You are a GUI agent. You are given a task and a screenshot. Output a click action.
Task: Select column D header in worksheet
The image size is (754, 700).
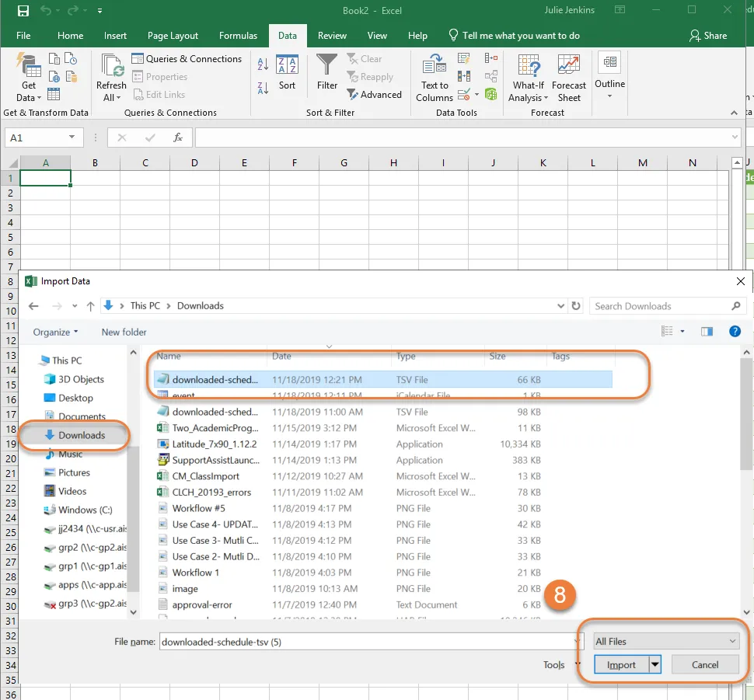194,162
